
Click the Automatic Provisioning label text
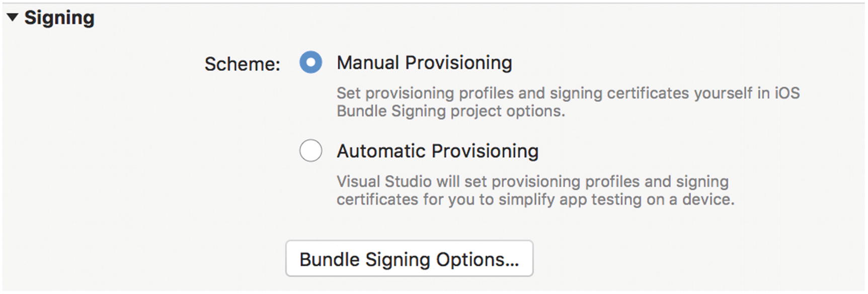point(437,151)
